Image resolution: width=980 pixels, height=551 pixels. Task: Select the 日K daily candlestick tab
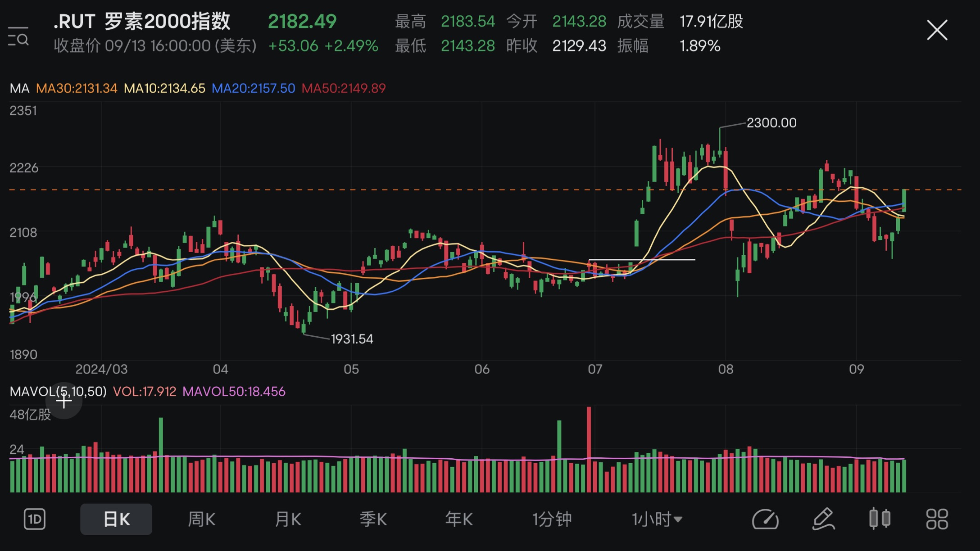(116, 519)
